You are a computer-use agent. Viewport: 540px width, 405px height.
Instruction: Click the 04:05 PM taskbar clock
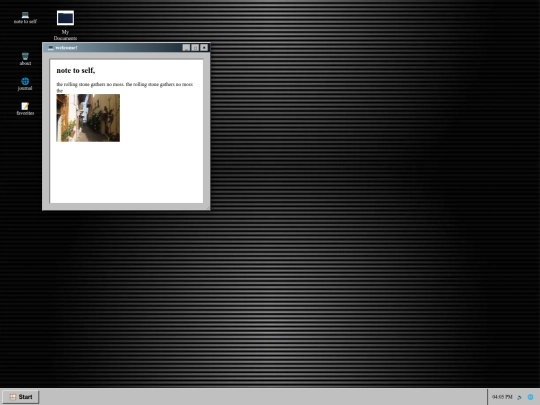[x=502, y=397]
